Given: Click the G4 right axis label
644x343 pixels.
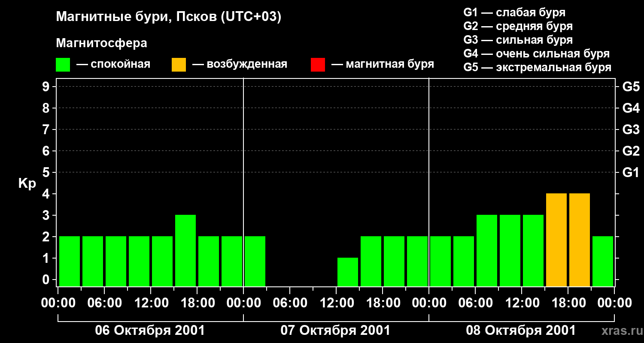Looking at the screenshot, I should pyautogui.click(x=631, y=108).
